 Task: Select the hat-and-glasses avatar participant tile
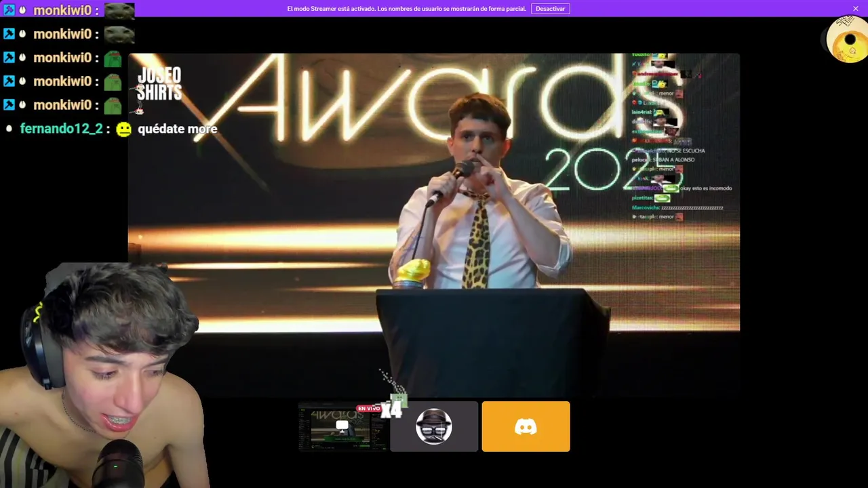[x=434, y=426]
